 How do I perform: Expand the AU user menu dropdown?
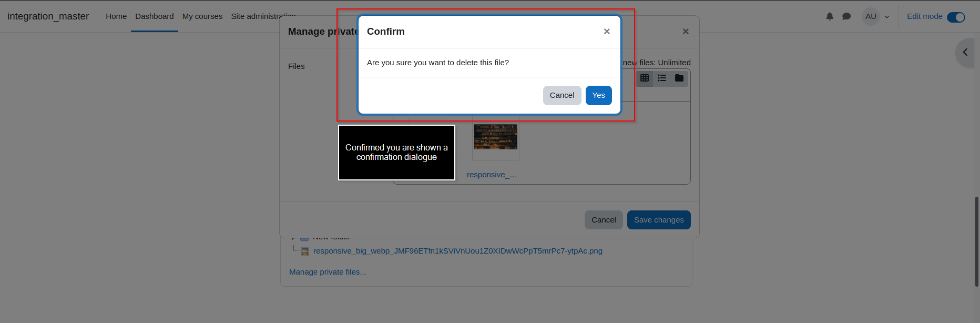click(876, 16)
